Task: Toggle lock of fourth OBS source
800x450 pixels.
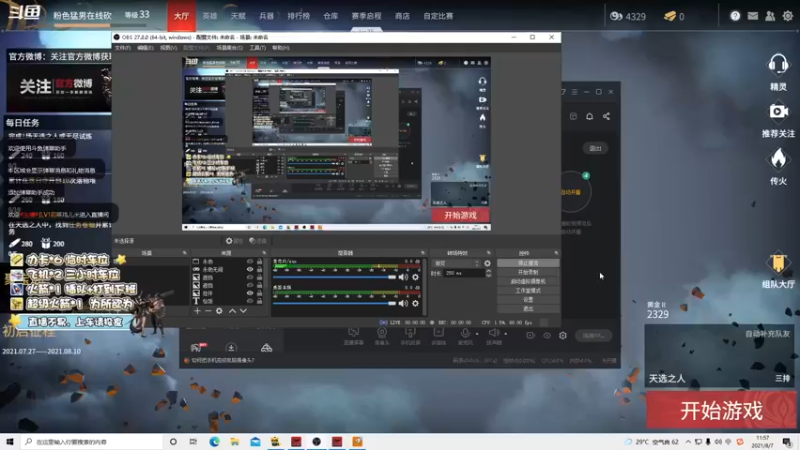Action: click(260, 285)
